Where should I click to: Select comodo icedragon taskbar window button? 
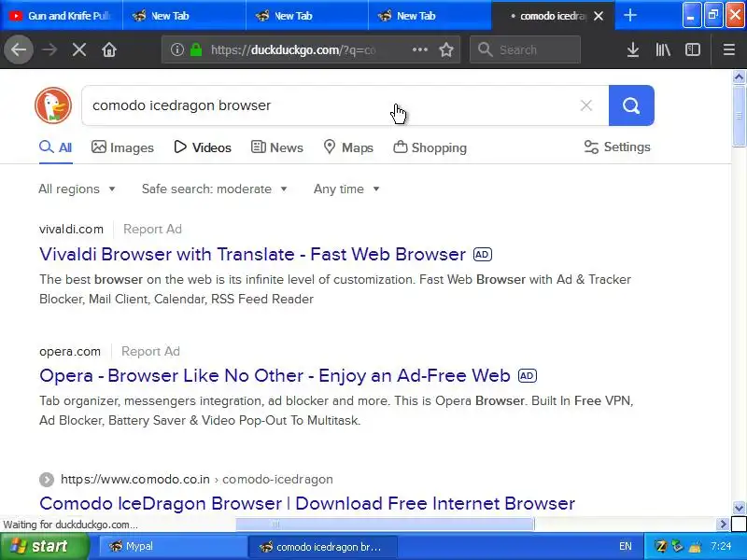pos(322,546)
